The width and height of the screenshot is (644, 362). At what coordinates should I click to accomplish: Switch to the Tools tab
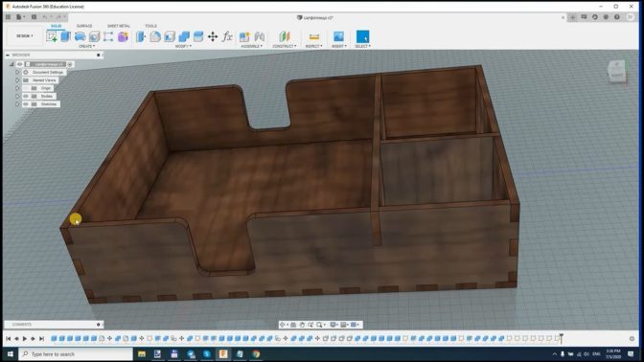[150, 26]
